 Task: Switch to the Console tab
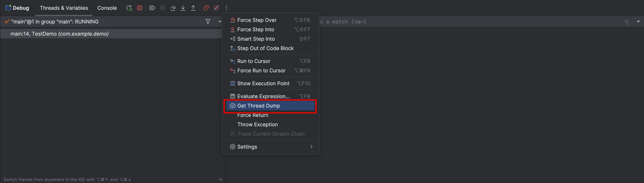point(107,8)
